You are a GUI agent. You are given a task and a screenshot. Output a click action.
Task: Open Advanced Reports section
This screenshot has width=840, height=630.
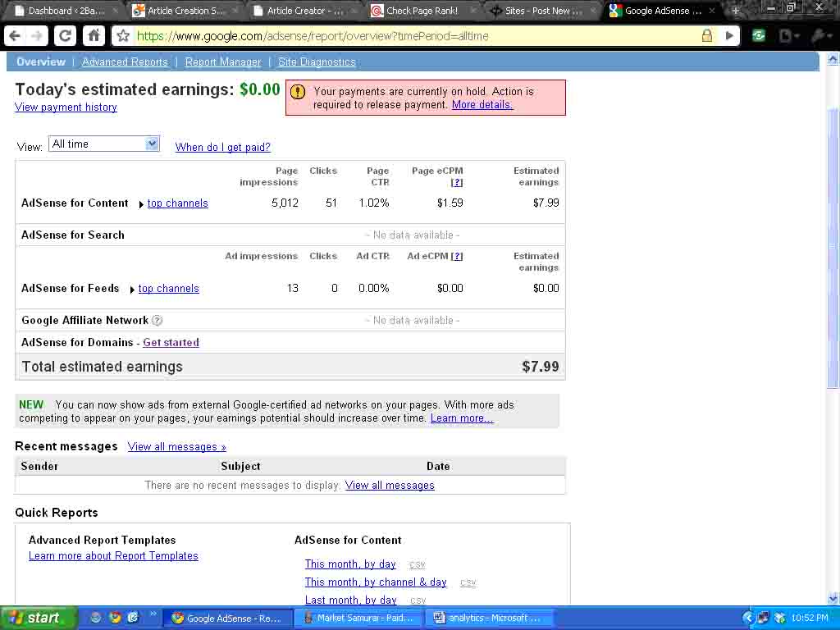[x=125, y=62]
